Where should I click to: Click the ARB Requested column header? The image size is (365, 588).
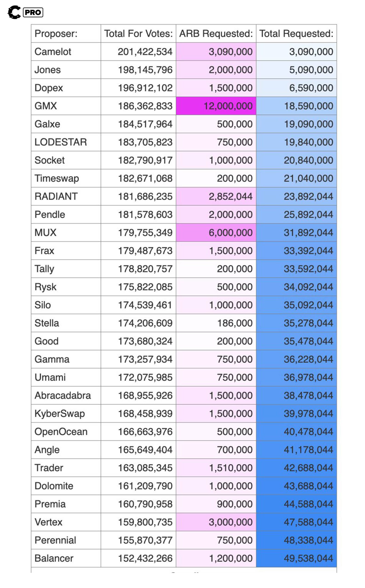click(x=216, y=34)
